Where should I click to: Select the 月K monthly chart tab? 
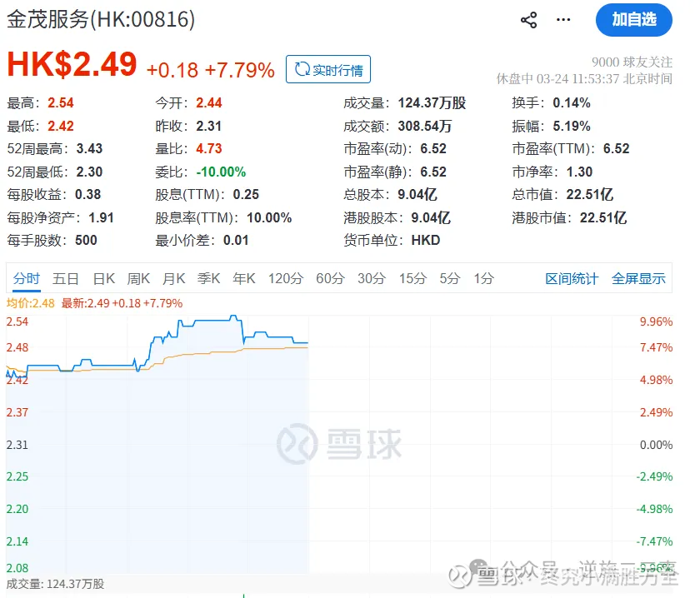click(x=173, y=279)
